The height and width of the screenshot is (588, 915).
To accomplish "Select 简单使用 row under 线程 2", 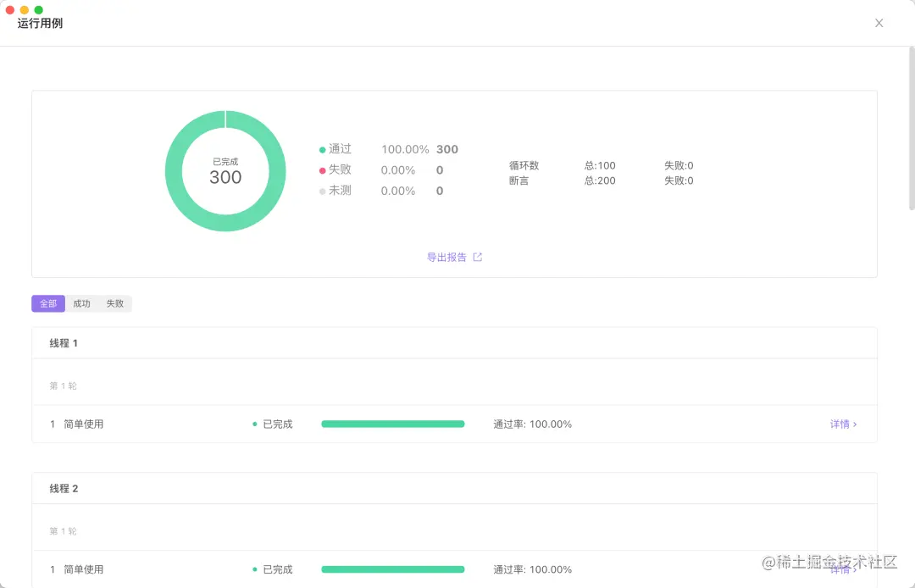I will click(x=454, y=569).
